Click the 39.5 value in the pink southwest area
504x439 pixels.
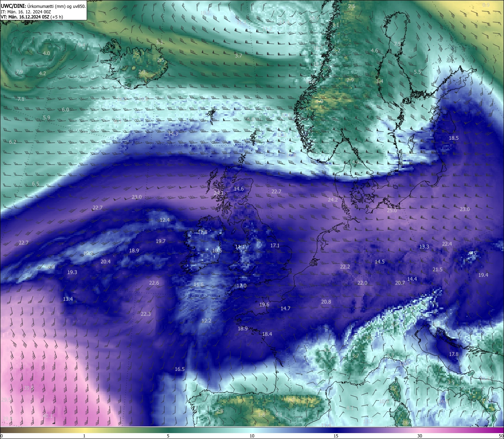coord(29,388)
